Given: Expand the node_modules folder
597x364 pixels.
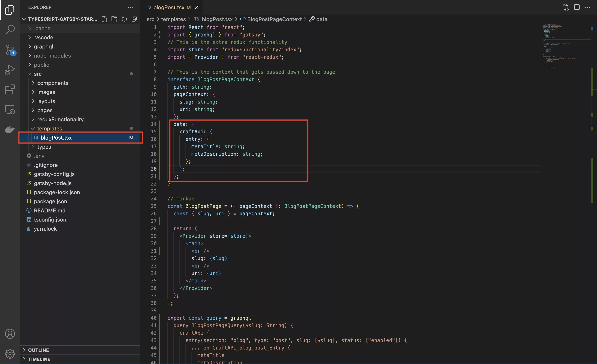Looking at the screenshot, I should click(x=80, y=56).
